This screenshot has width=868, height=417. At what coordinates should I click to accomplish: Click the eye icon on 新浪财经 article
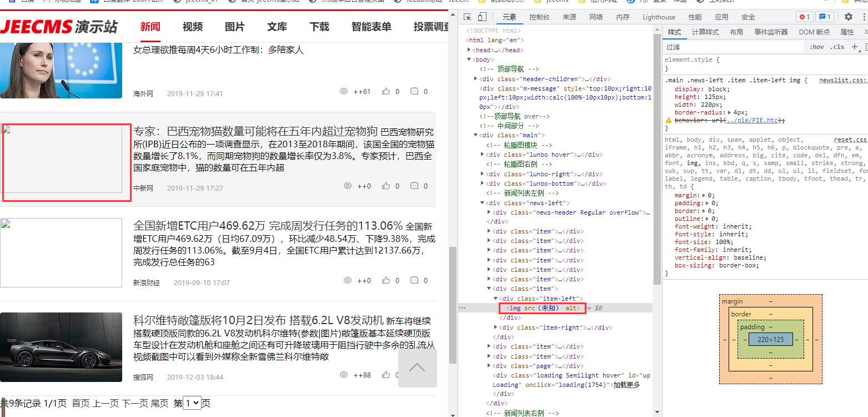pyautogui.click(x=348, y=280)
